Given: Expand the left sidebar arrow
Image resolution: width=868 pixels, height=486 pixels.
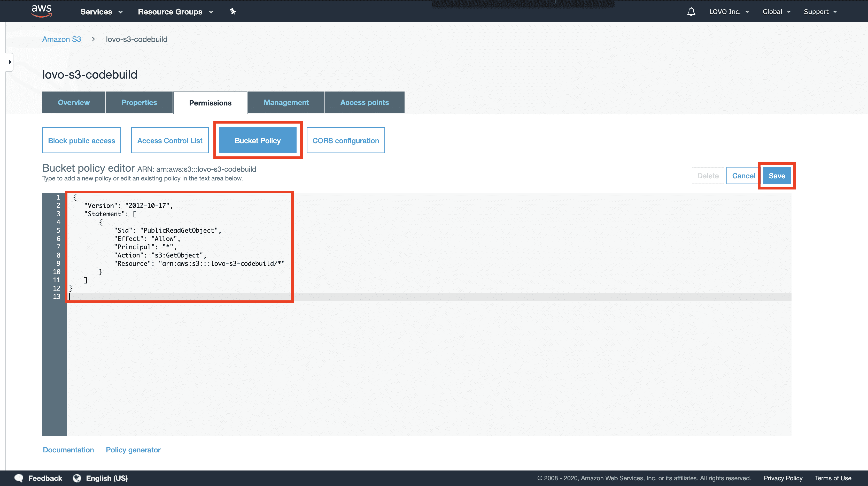Looking at the screenshot, I should pyautogui.click(x=10, y=62).
